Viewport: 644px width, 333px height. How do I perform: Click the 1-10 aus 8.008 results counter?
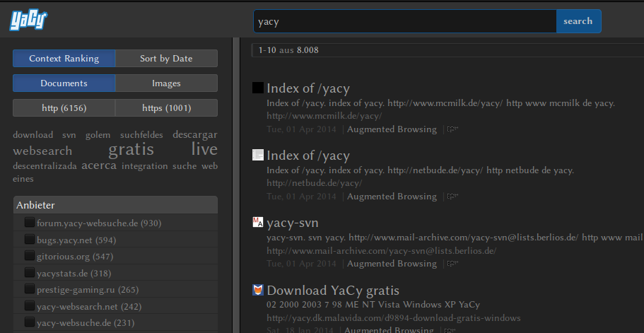(288, 50)
